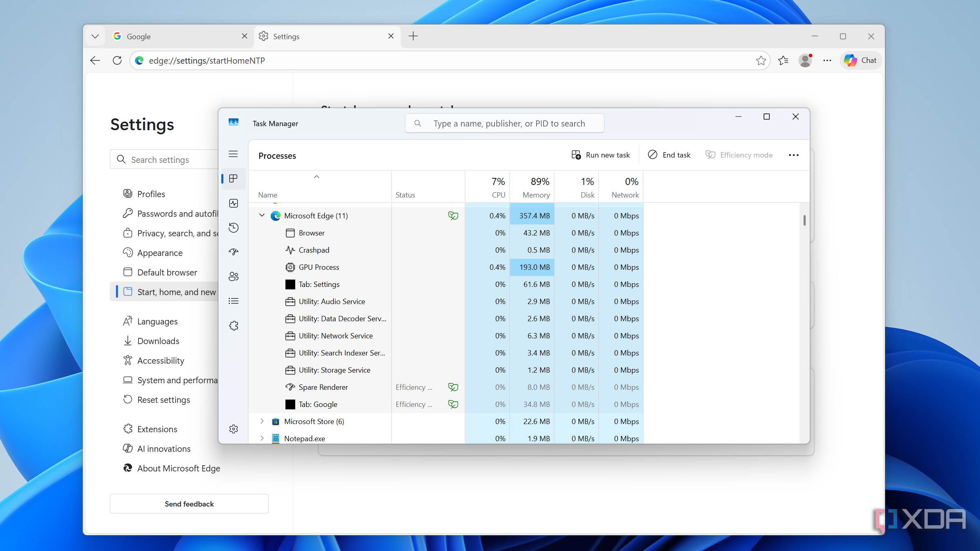Click the Send feedback button

(189, 504)
